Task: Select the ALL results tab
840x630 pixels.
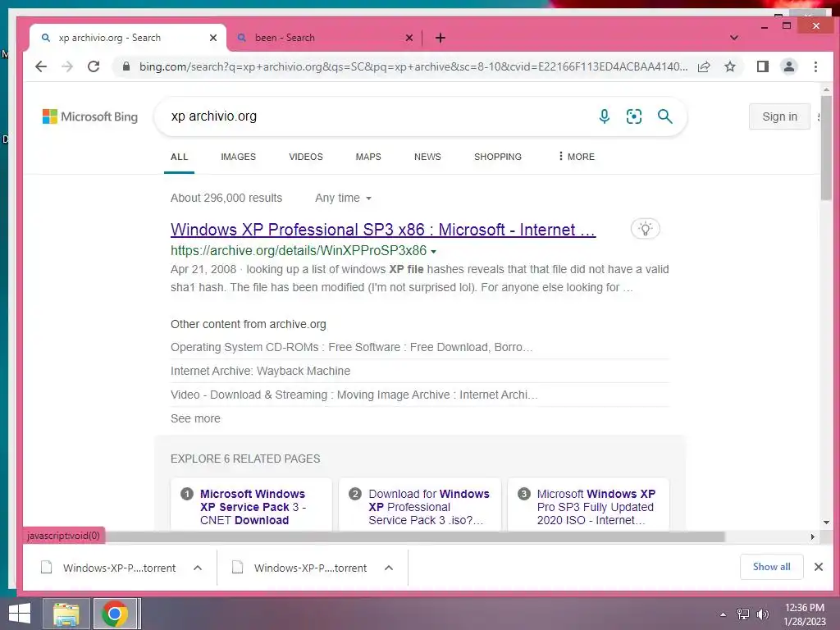Action: [x=179, y=157]
